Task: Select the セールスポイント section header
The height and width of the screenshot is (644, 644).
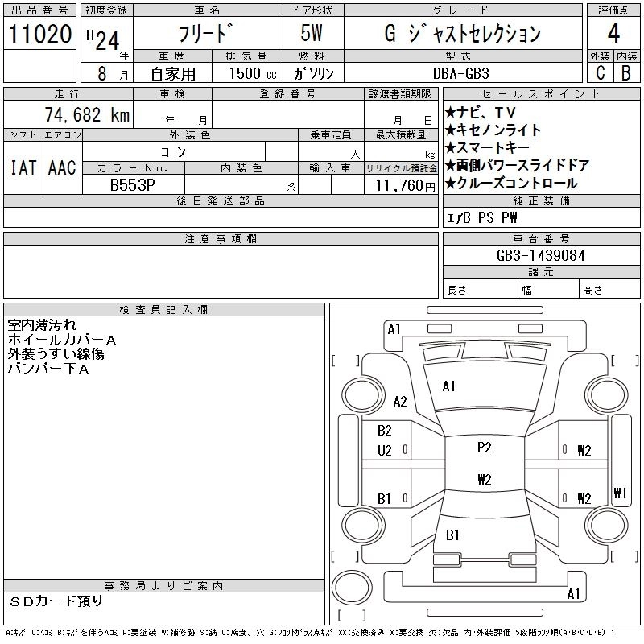Action: coord(541,94)
